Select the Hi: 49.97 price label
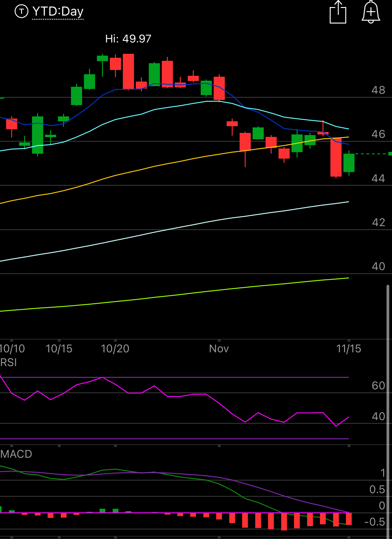 tap(128, 39)
